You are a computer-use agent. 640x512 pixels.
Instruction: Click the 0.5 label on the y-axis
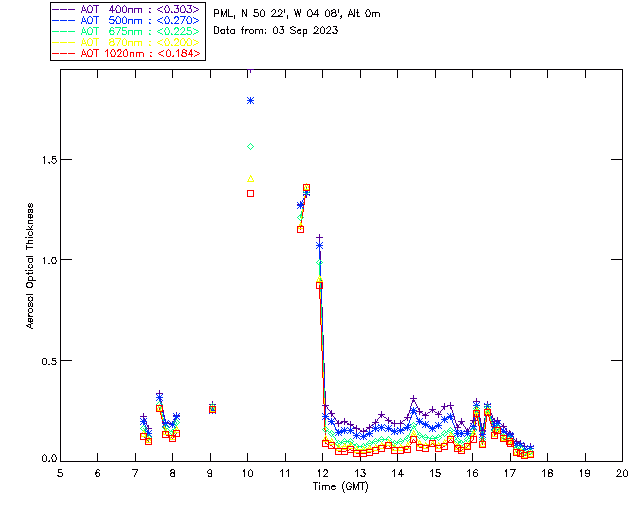[49, 361]
